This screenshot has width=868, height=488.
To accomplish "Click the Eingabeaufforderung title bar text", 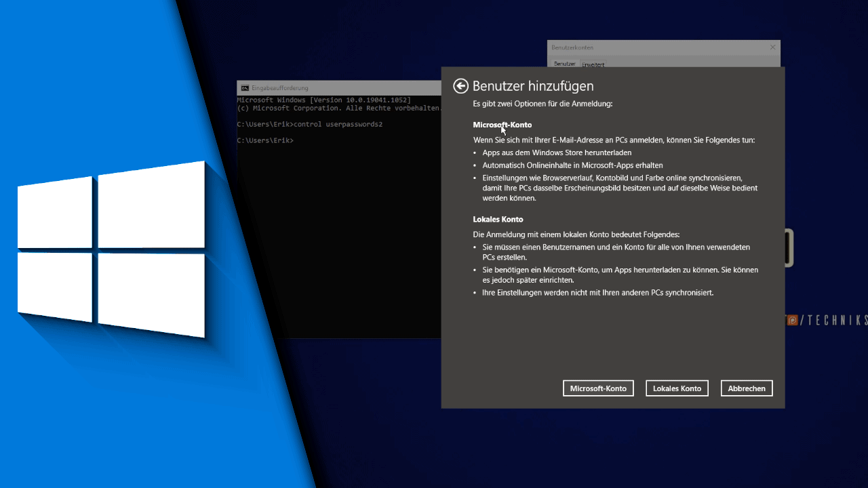I will 280,88.
